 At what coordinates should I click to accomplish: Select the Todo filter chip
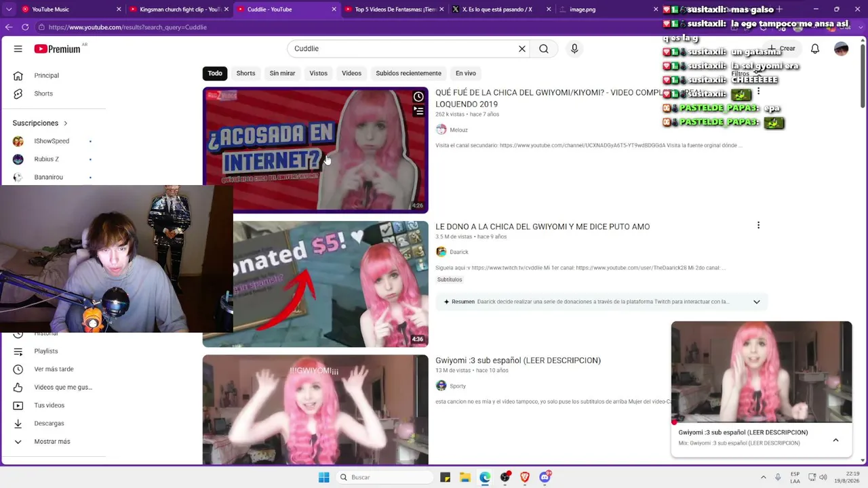(x=215, y=73)
